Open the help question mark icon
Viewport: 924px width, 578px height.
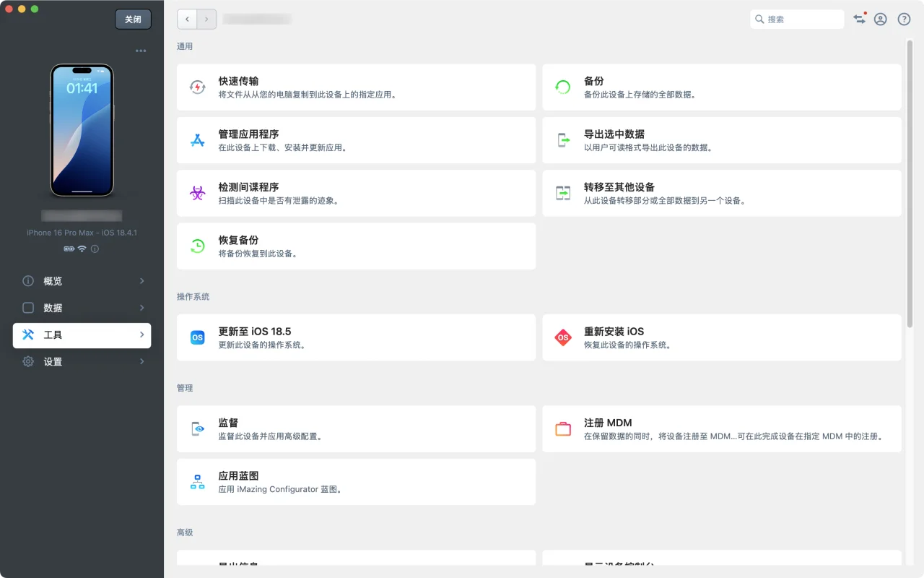[904, 20]
